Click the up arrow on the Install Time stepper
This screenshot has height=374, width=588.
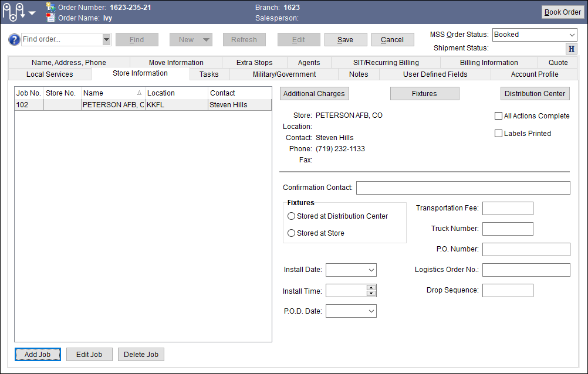(370, 288)
